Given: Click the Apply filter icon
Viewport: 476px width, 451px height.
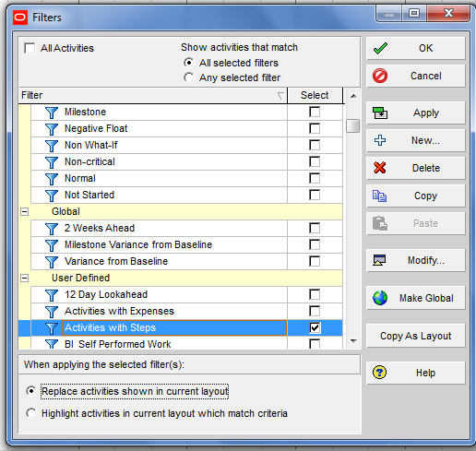Looking at the screenshot, I should (380, 113).
